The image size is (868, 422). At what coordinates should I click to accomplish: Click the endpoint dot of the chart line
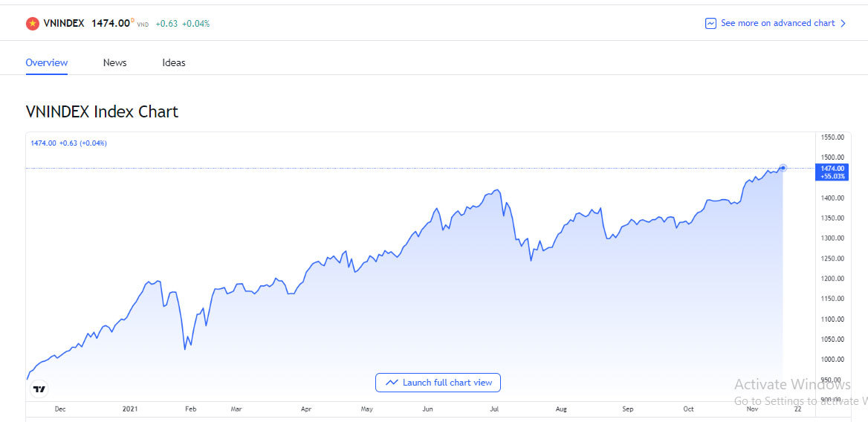[x=783, y=168]
